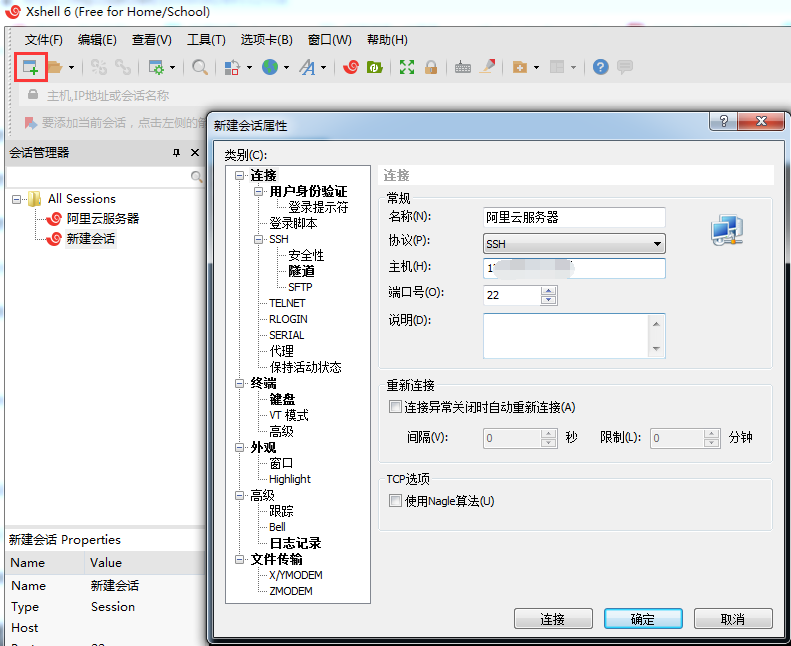This screenshot has height=646, width=791.
Task: Click the globe Encoding icon
Action: pos(270,67)
